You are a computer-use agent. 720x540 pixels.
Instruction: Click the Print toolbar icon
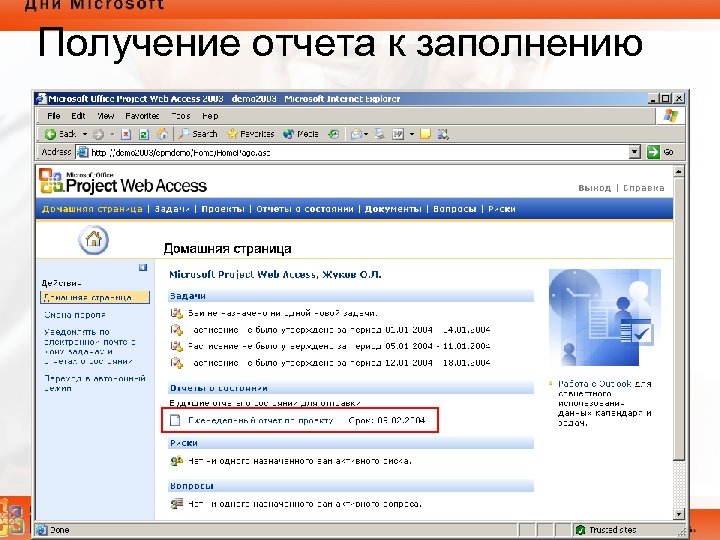(x=379, y=134)
